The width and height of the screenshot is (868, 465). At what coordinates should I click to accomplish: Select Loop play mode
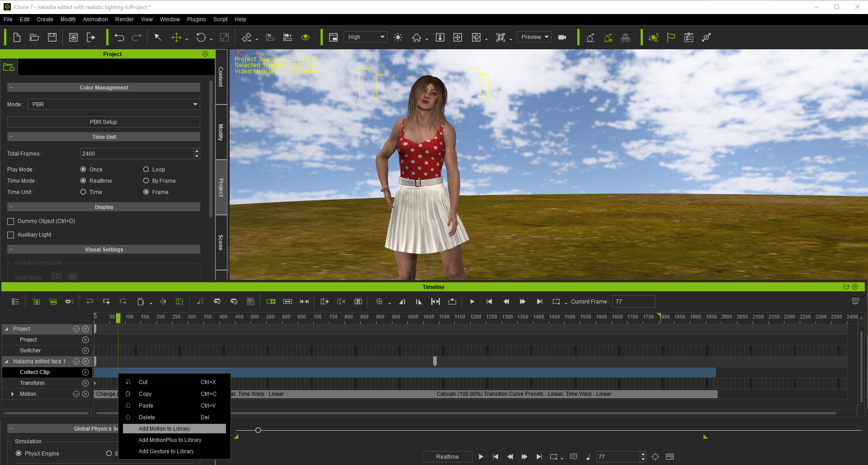coord(146,169)
